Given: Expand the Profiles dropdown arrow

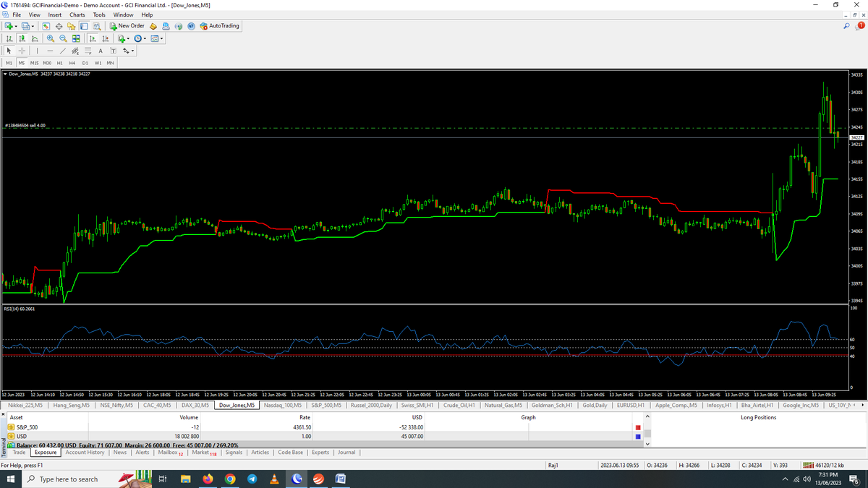Looking at the screenshot, I should click(33, 27).
